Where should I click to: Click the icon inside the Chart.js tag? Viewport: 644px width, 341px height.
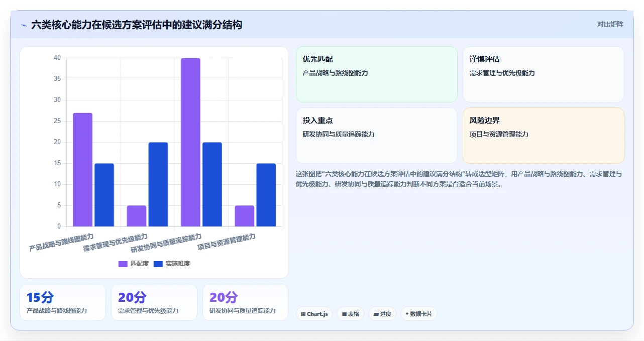click(303, 314)
